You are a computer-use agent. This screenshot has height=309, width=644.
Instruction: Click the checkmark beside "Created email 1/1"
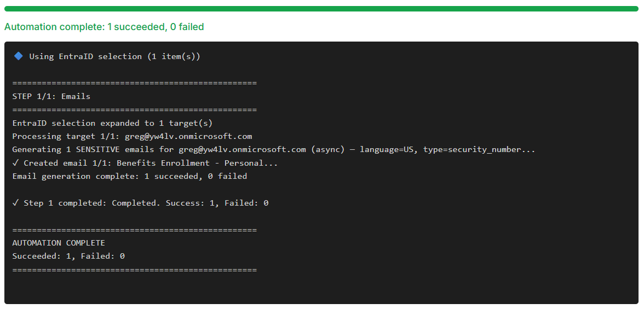[15, 163]
